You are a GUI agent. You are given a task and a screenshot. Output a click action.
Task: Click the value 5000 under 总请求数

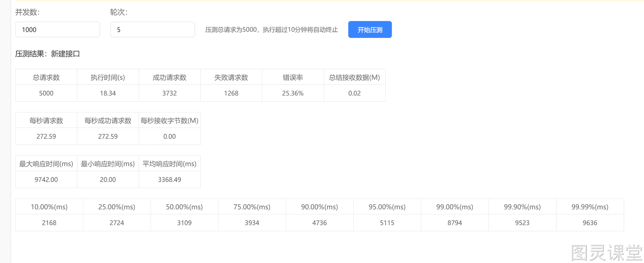click(x=46, y=93)
